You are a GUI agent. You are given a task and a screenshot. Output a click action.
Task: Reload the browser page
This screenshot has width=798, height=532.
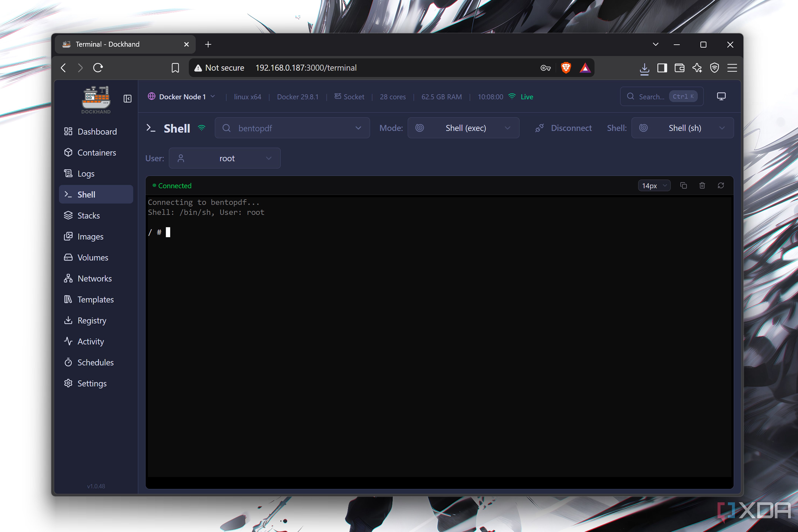point(98,68)
